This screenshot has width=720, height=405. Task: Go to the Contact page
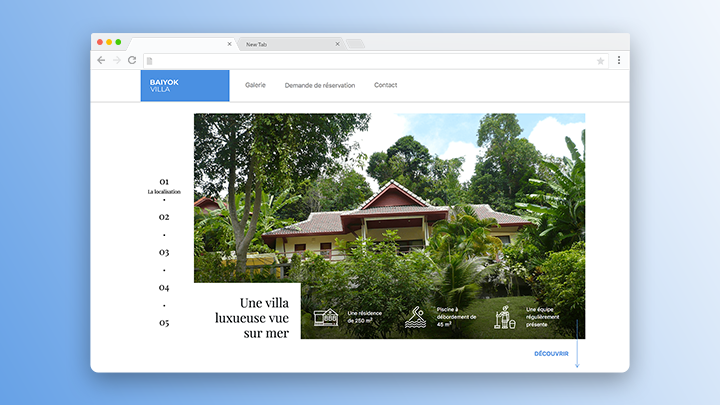pyautogui.click(x=385, y=85)
